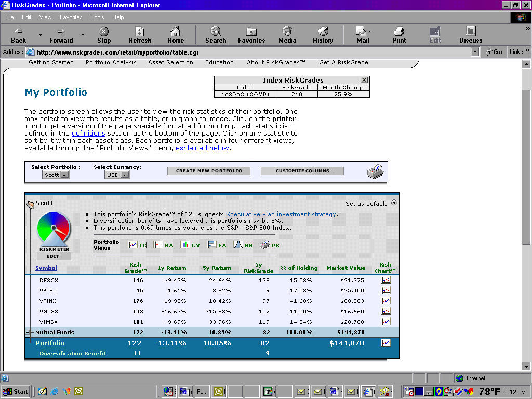Click the RiskMeter gauge image
The image size is (532, 399).
click(x=54, y=229)
